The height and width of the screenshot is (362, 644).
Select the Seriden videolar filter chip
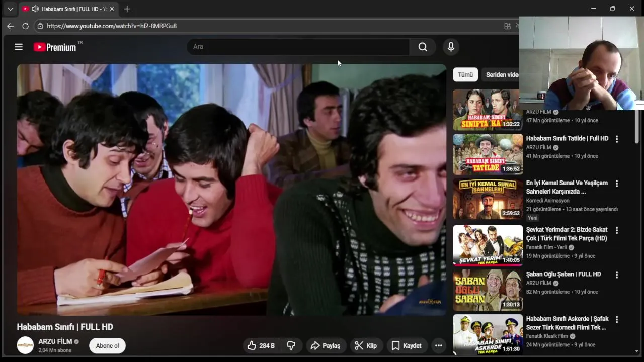click(502, 74)
